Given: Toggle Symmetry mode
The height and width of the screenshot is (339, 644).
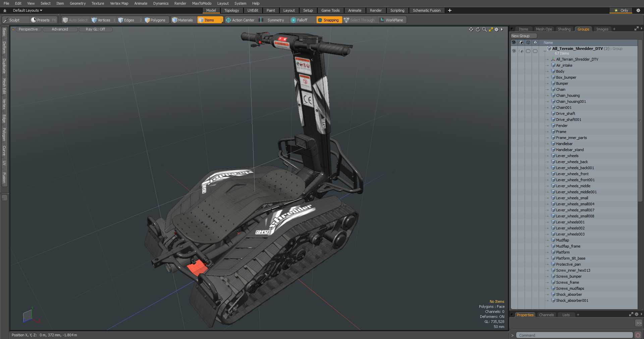Looking at the screenshot, I should coord(272,20).
